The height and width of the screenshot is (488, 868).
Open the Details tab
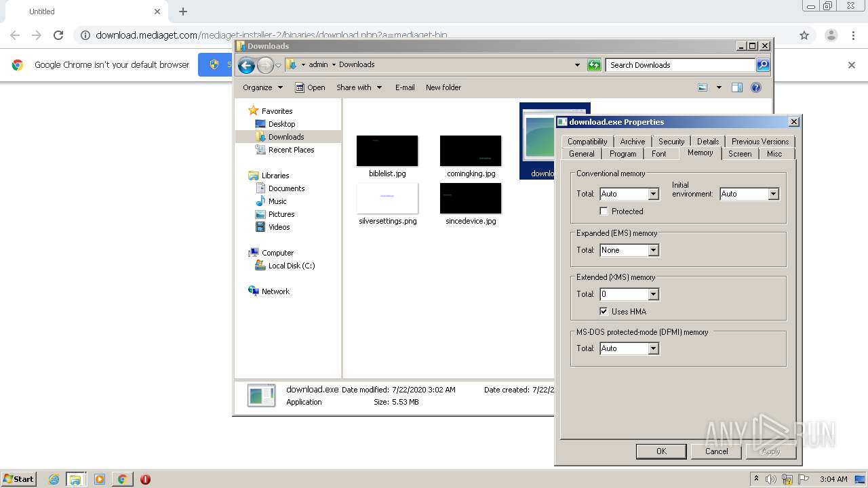[x=708, y=142]
